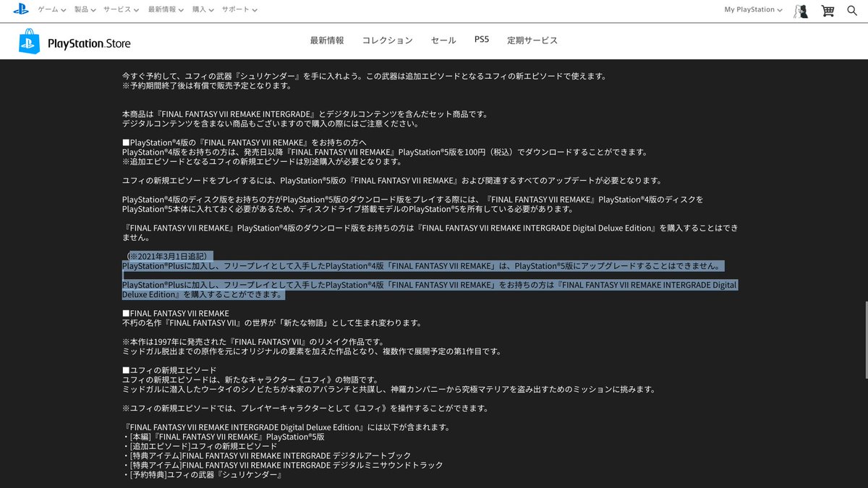This screenshot has width=868, height=488.
Task: Open the profile avatar icon
Action: [801, 10]
